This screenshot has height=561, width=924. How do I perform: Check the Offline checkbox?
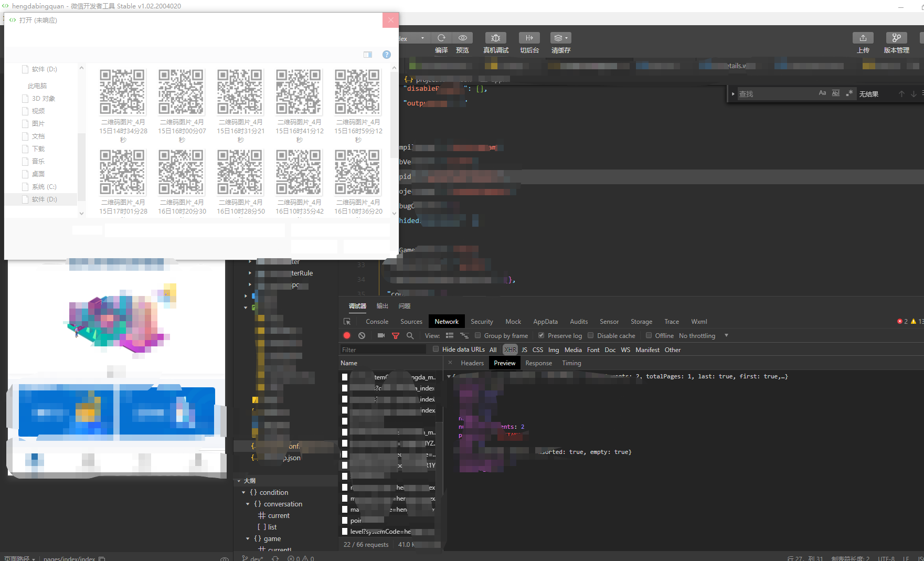coord(649,335)
